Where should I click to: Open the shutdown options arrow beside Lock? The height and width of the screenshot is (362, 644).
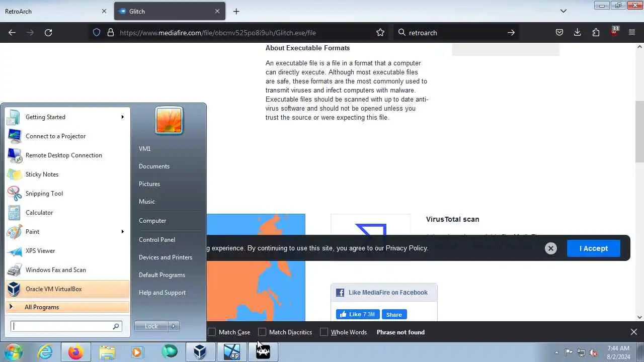pyautogui.click(x=174, y=326)
